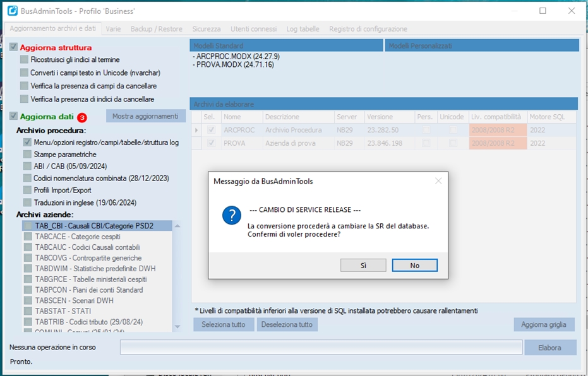
Task: Click version 23.282.50 cell
Action: [389, 130]
